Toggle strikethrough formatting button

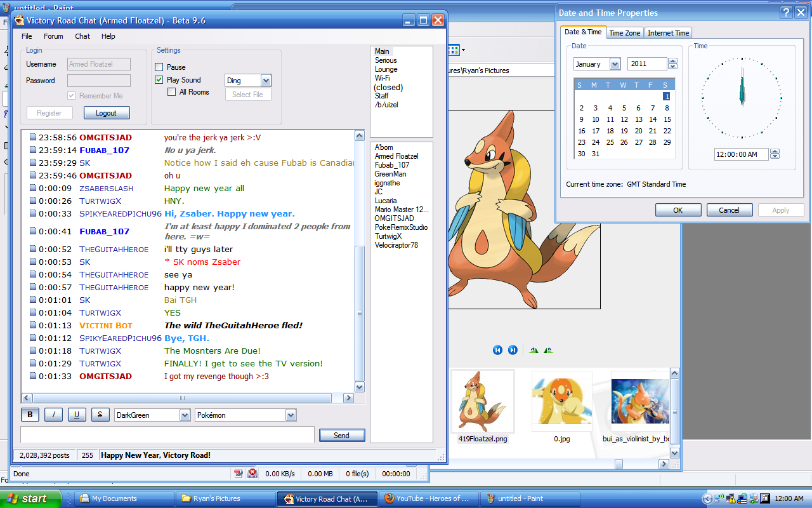100,415
